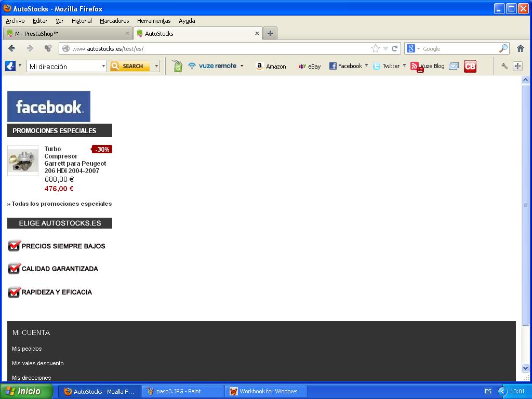Open the Facebook toolbar button

[346, 66]
